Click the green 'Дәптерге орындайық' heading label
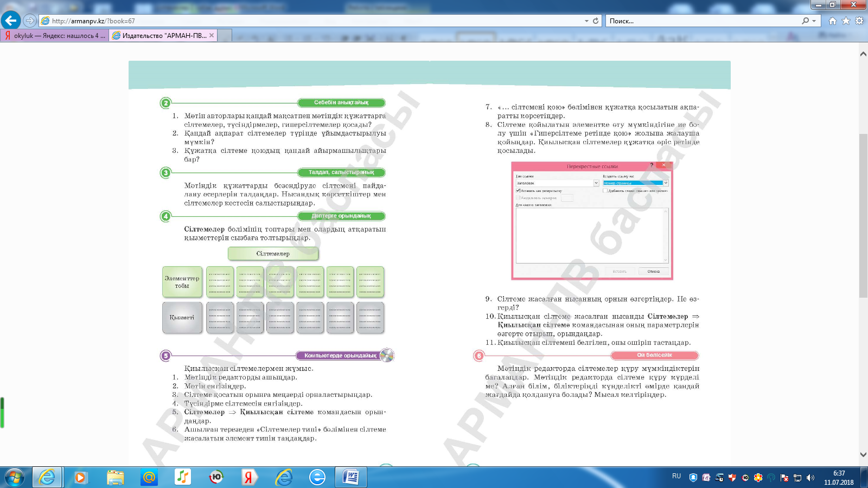The width and height of the screenshot is (868, 488). 341,216
